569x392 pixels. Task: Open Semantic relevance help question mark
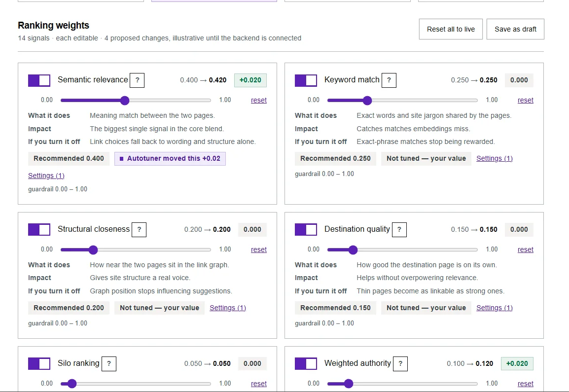[137, 80]
